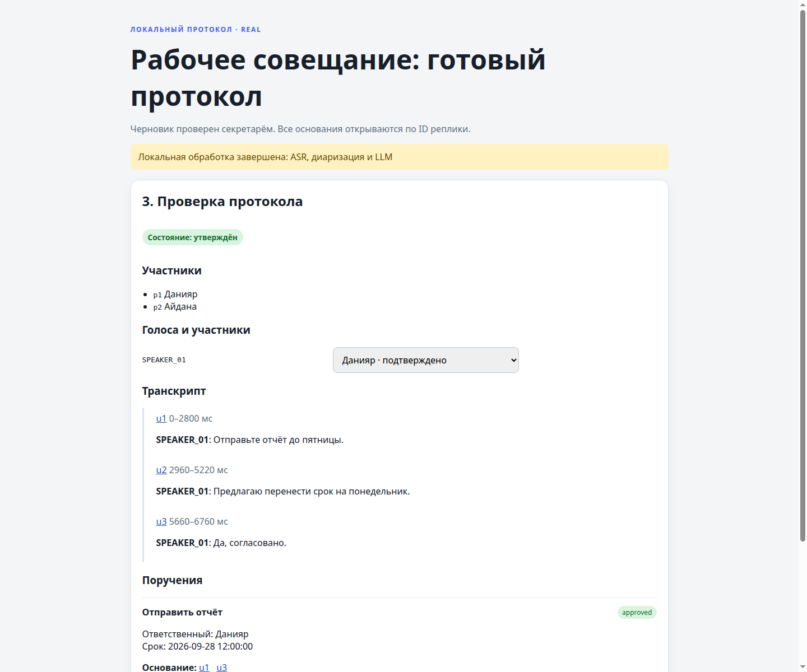Click the timestamp 0–2800 мс
Image resolution: width=807 pixels, height=672 pixels.
pos(191,418)
